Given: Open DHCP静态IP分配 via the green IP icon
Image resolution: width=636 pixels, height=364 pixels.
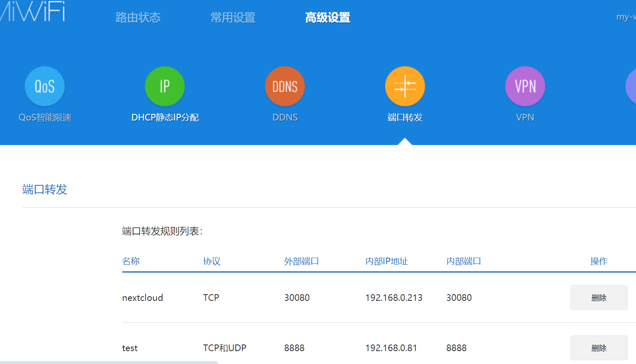Looking at the screenshot, I should tap(165, 86).
